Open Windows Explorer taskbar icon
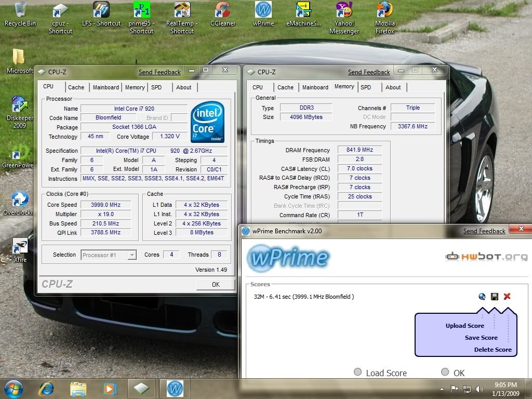This screenshot has width=532, height=399. pyautogui.click(x=78, y=389)
